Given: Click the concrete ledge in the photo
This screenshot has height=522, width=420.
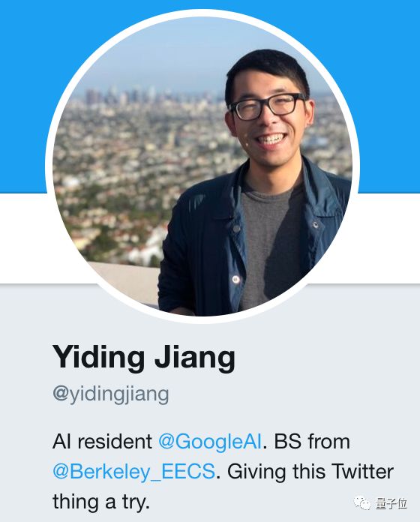Looking at the screenshot, I should point(130,281).
